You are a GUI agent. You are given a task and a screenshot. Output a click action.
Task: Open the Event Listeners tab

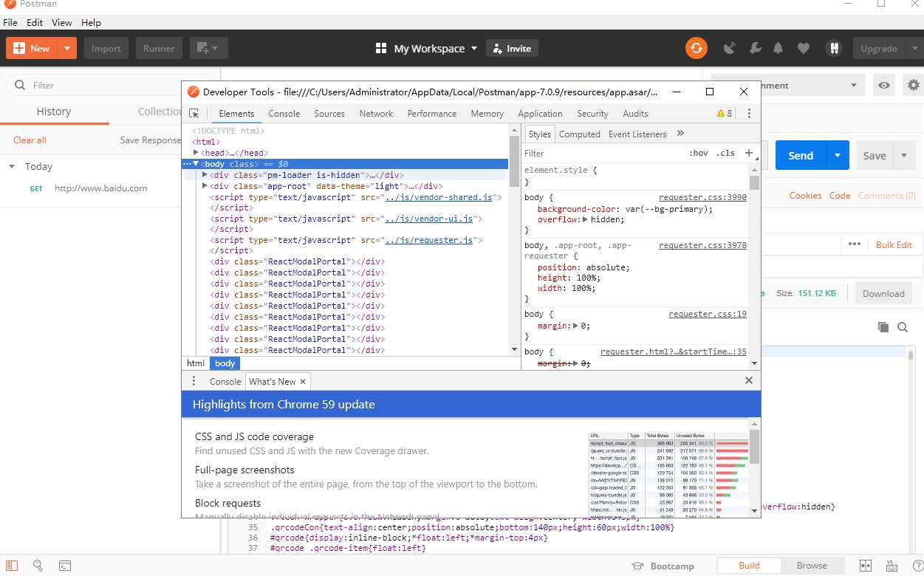(x=637, y=134)
